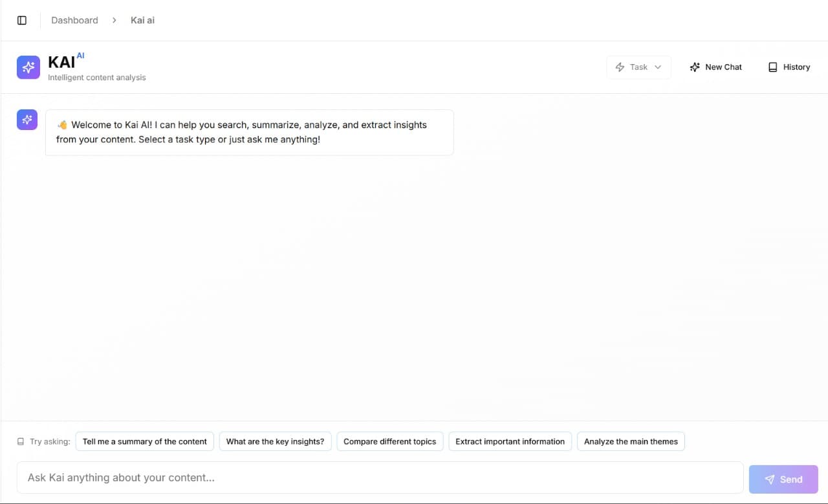Click "Extract important information" suggestion
The width and height of the screenshot is (828, 504).
click(x=510, y=442)
